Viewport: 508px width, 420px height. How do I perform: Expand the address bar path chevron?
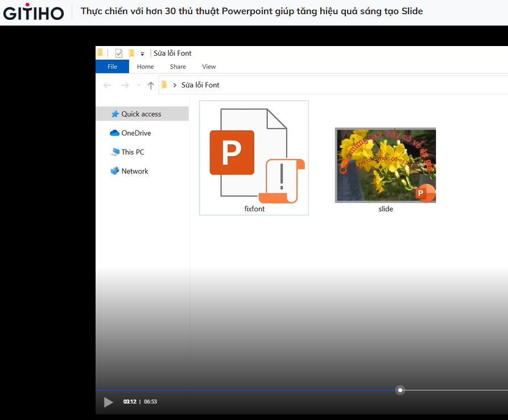175,85
